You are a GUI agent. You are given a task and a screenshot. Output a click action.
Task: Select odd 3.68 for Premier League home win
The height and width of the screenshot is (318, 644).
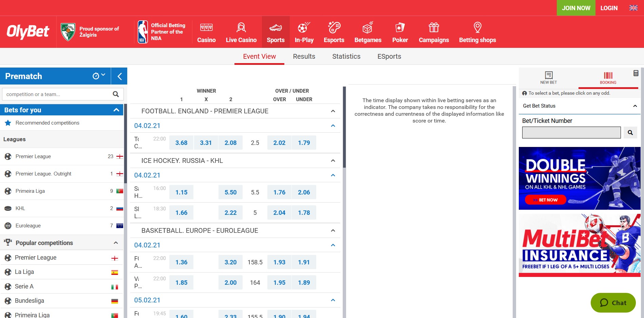point(181,143)
